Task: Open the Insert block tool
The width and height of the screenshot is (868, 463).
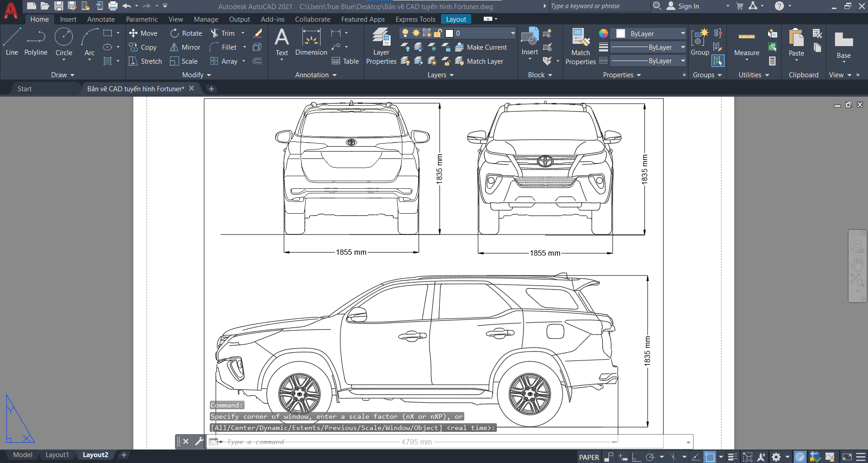Action: click(x=529, y=42)
